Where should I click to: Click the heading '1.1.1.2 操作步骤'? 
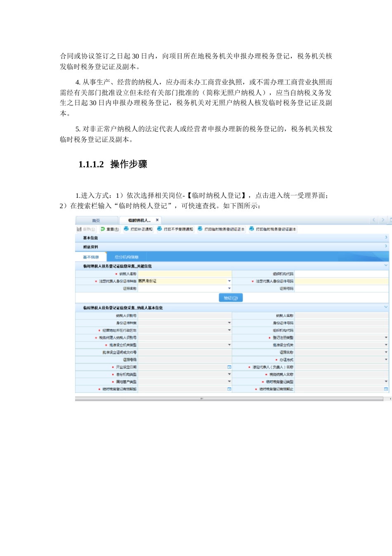tap(113, 164)
